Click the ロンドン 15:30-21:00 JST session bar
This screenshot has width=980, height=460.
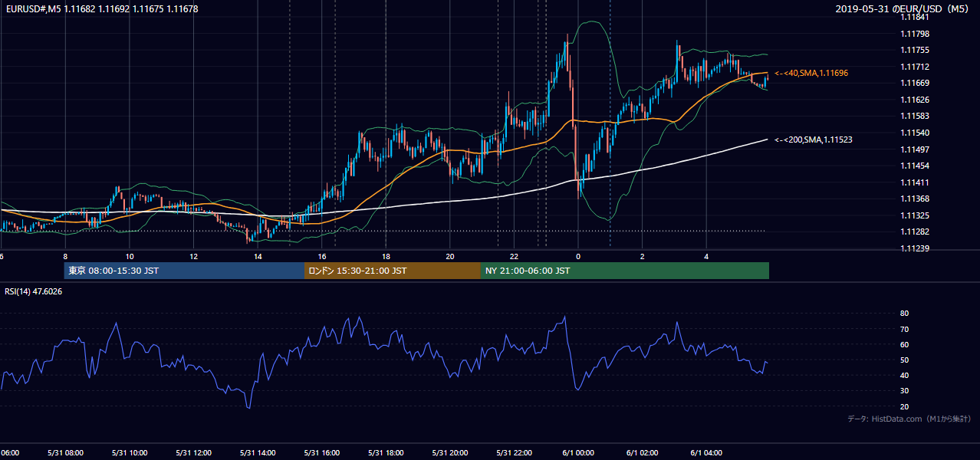(x=393, y=271)
